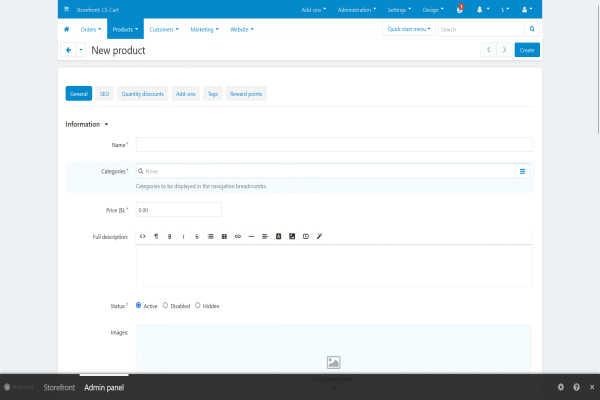Click the Storefront CS-Cart title link
This screenshot has width=600, height=400.
98,10
